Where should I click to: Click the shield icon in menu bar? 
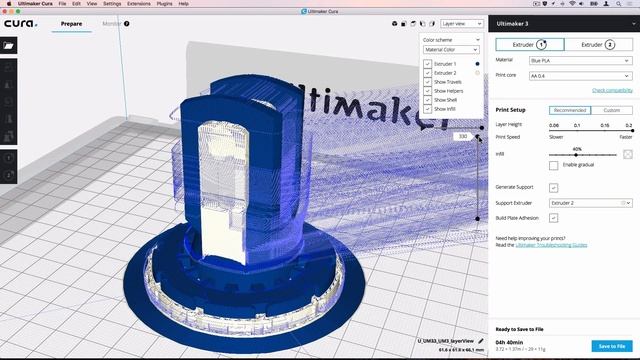tap(545, 4)
